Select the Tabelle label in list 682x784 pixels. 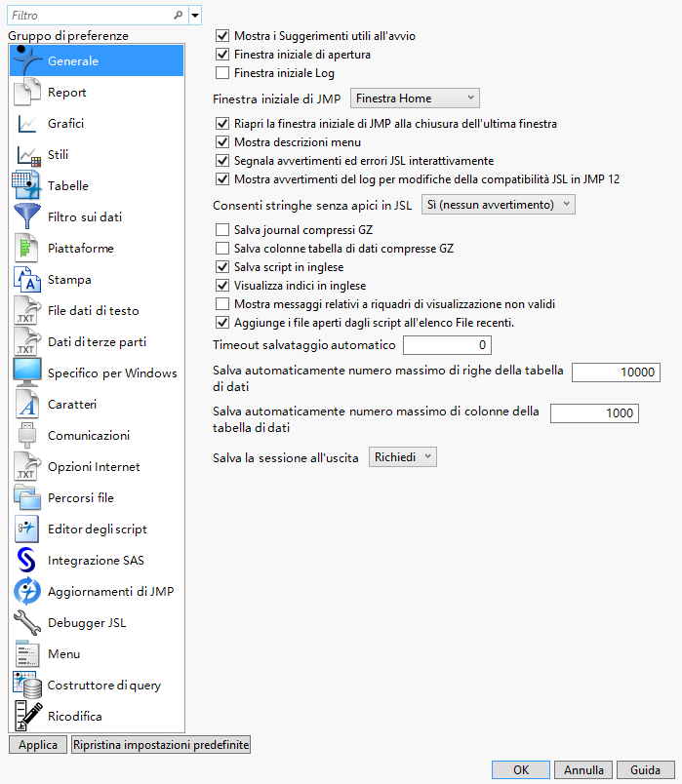68,185
